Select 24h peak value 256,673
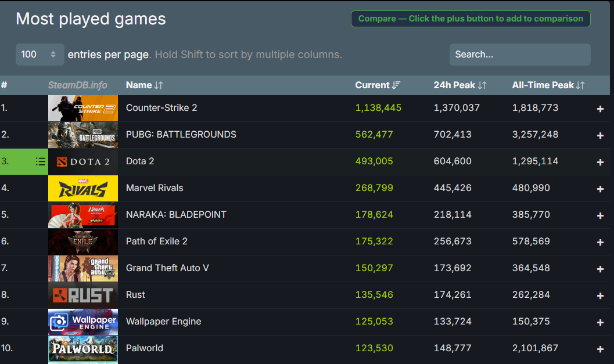614x364 pixels. [453, 241]
